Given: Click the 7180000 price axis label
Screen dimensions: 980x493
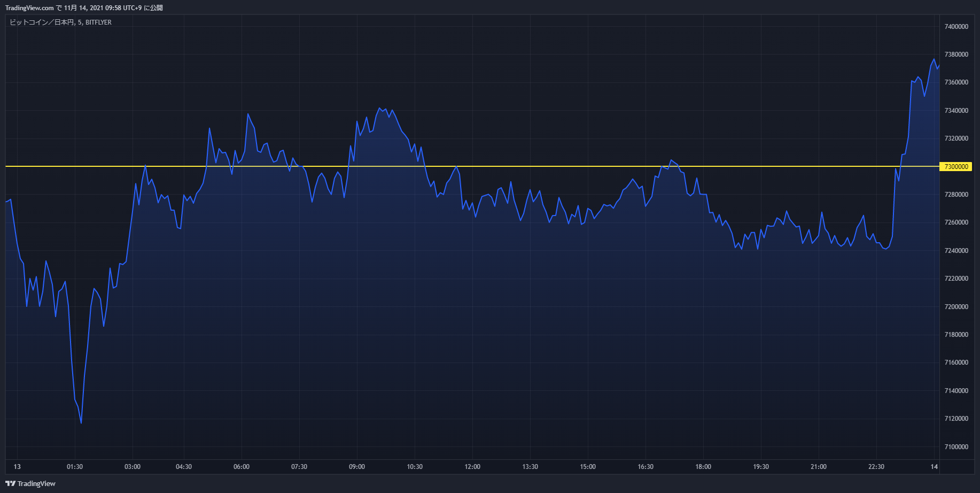Looking at the screenshot, I should tap(956, 335).
